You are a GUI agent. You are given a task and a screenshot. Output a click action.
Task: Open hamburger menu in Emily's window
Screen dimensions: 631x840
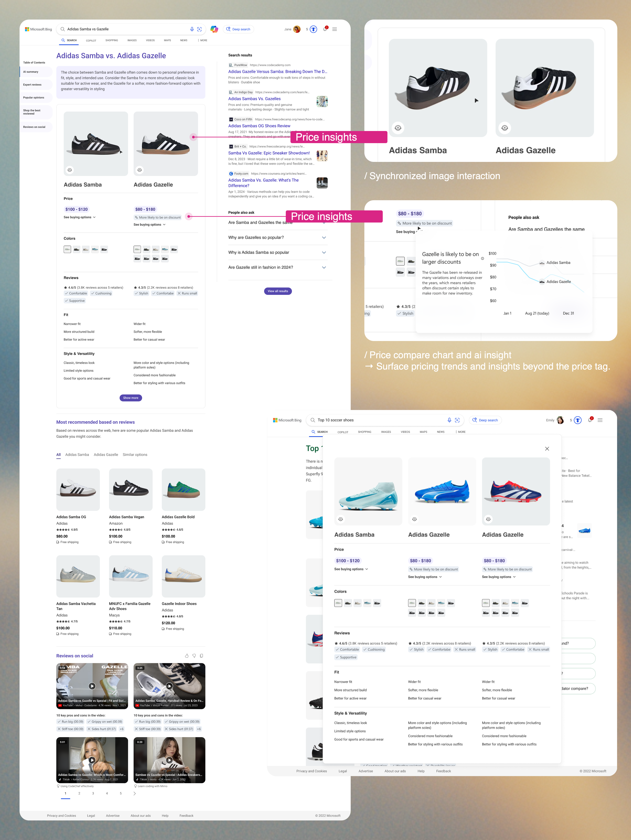pyautogui.click(x=600, y=420)
